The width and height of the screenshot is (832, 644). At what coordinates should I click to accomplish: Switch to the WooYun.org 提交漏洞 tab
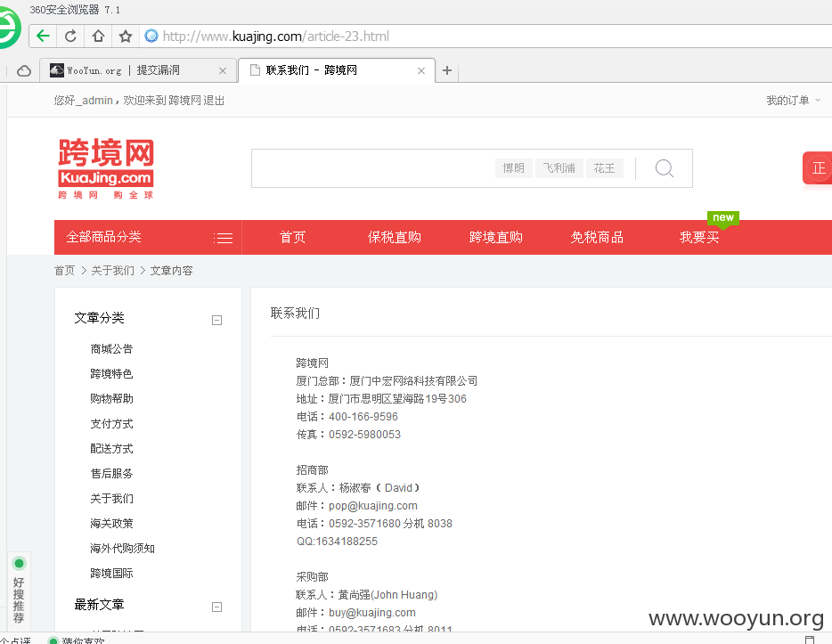click(138, 70)
